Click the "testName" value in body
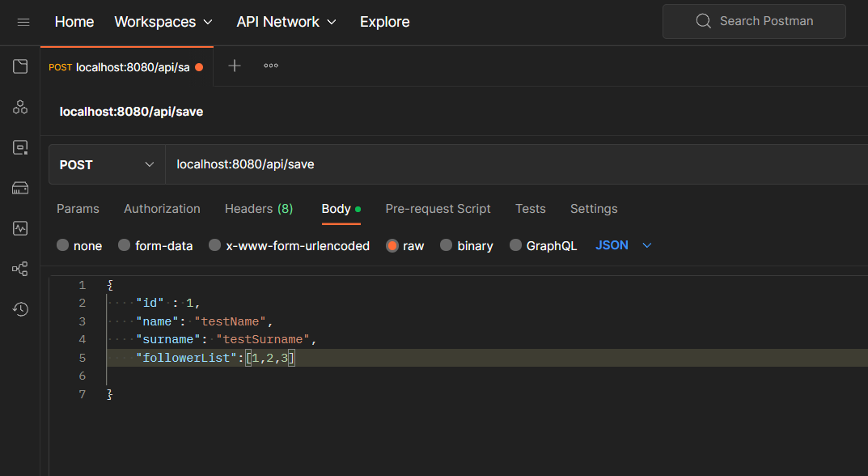Image resolution: width=868 pixels, height=476 pixels. [x=230, y=321]
